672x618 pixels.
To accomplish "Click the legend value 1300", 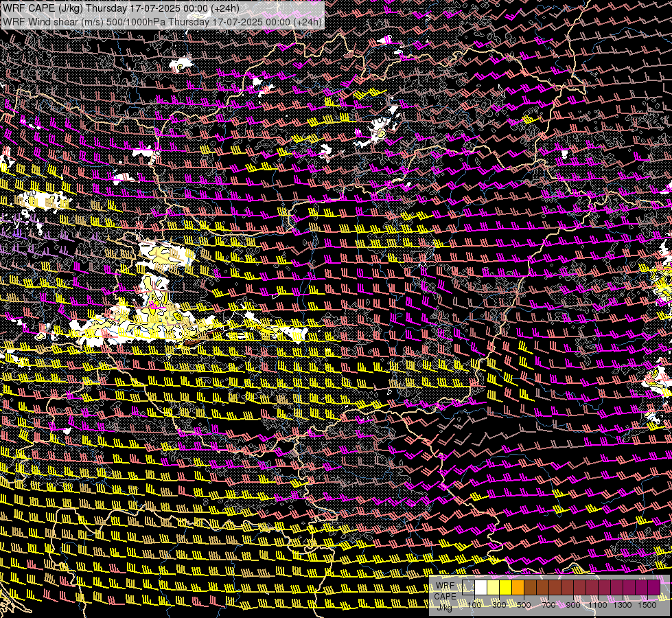I will [x=623, y=605].
